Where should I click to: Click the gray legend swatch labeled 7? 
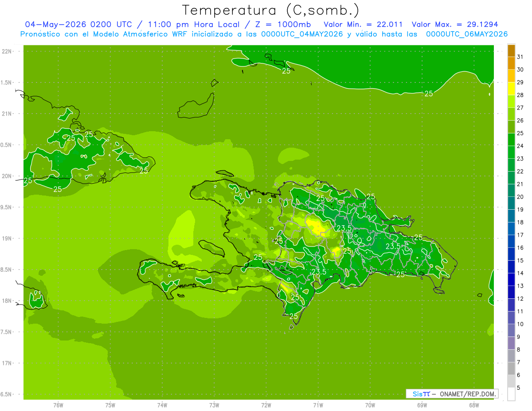pos(511,369)
